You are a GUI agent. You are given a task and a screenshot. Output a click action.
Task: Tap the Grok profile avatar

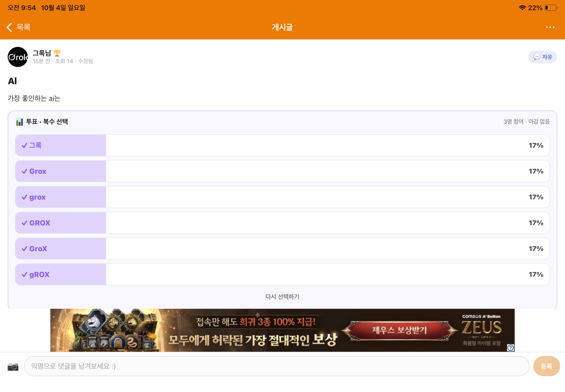pyautogui.click(x=18, y=57)
